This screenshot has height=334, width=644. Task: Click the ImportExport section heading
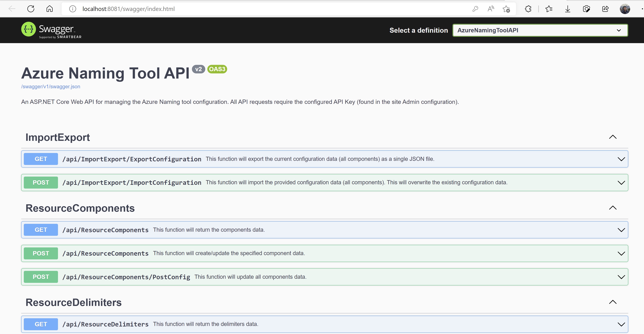tap(57, 138)
